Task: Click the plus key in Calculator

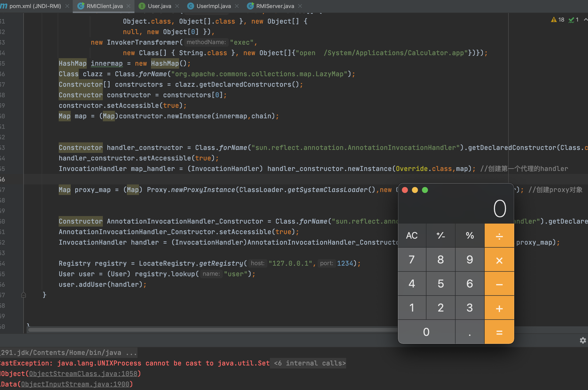Action: (x=499, y=308)
